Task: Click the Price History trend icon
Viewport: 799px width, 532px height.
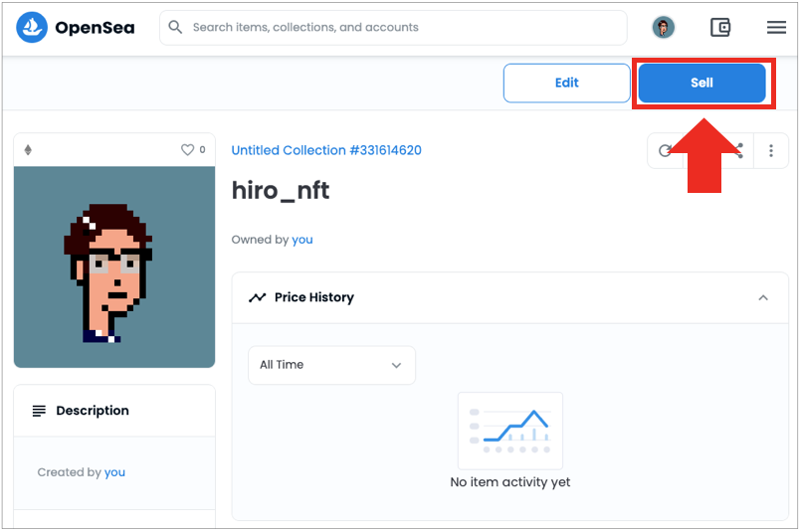Action: coord(258,297)
